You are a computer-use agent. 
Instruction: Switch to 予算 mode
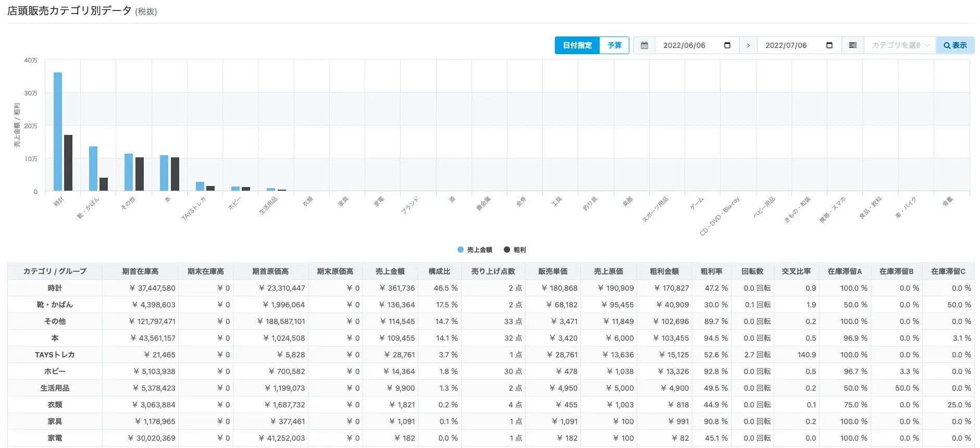[614, 45]
